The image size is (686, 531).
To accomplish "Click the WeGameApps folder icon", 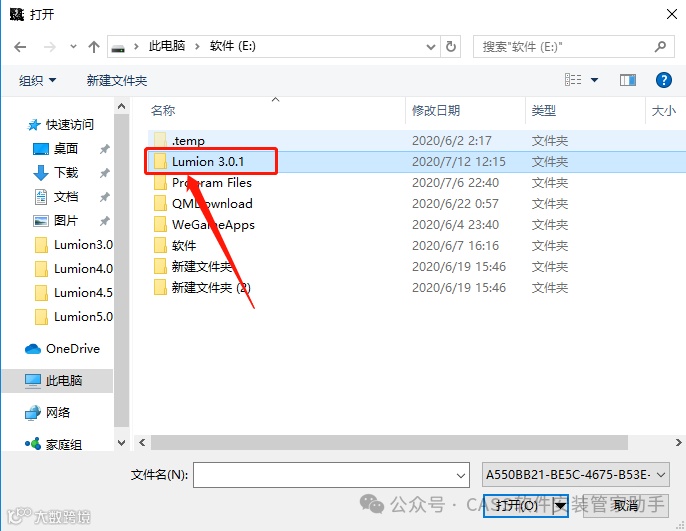I will coord(160,224).
